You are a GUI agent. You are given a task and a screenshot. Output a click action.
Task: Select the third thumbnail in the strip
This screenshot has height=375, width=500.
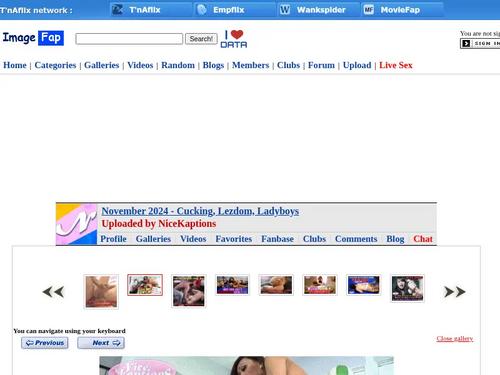click(x=189, y=291)
